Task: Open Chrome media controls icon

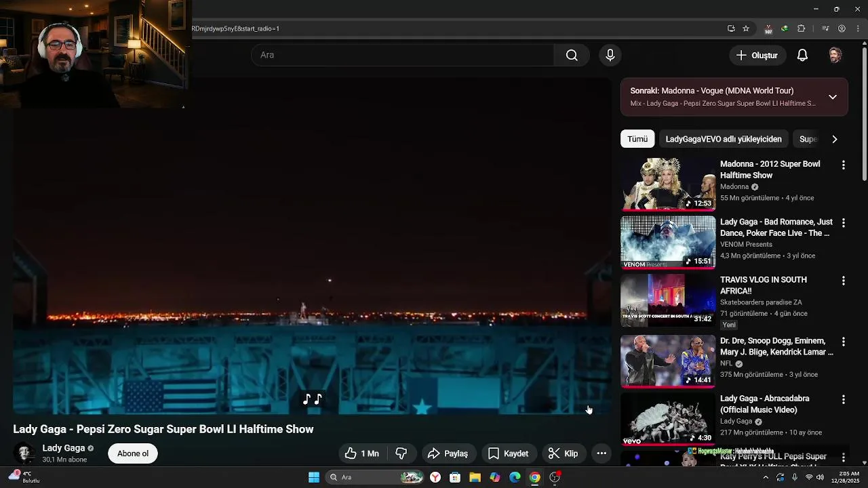Action: (825, 28)
